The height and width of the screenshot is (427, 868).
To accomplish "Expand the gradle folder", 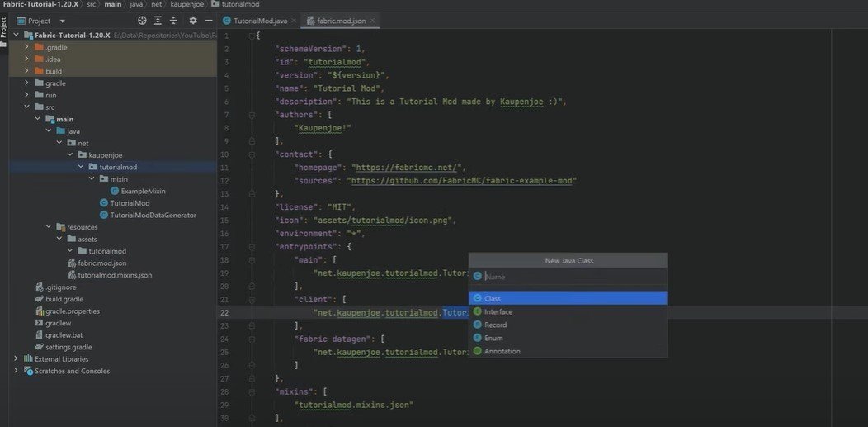I will (26, 83).
